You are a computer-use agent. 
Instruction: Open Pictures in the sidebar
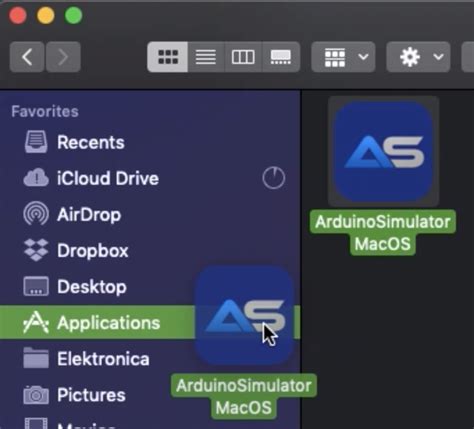point(150,395)
